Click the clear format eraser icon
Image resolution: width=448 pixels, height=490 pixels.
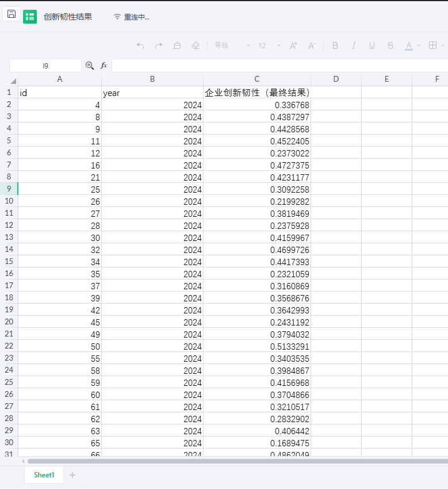tap(196, 45)
